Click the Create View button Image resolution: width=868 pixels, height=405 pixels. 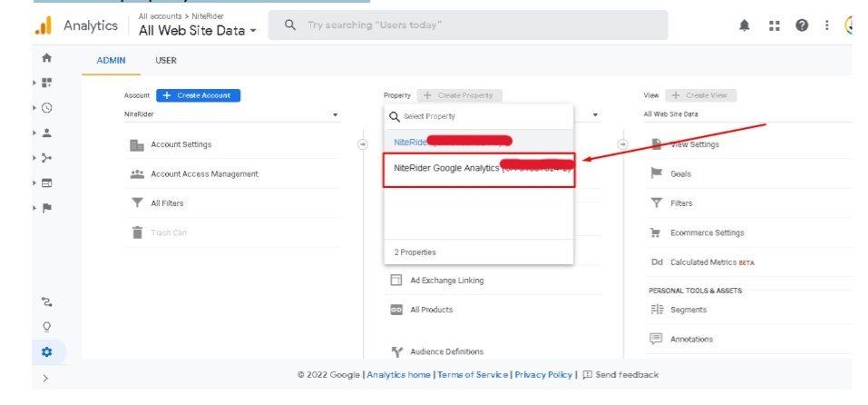click(x=701, y=95)
